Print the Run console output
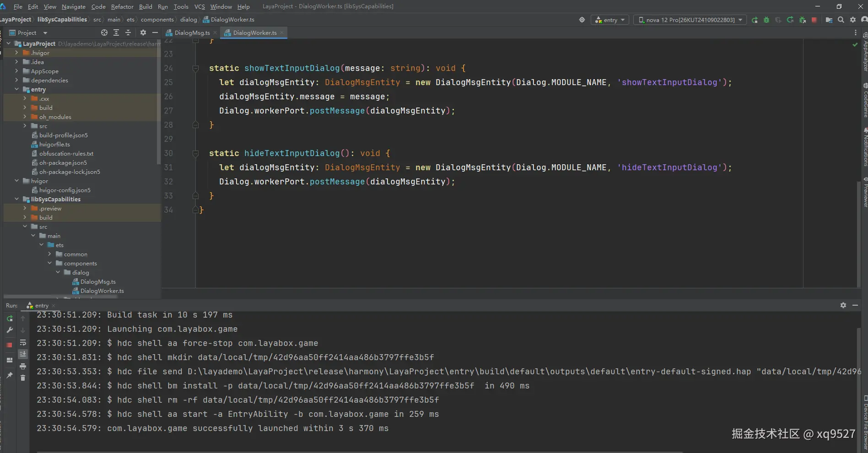 pos(23,366)
